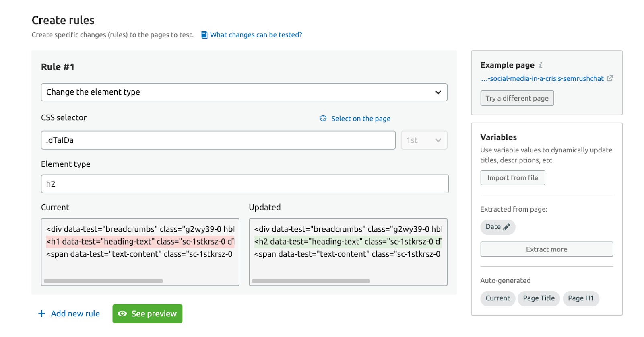Click the book icon beside What changes can be tested
Viewport: 644px width, 337px height.
pyautogui.click(x=204, y=35)
